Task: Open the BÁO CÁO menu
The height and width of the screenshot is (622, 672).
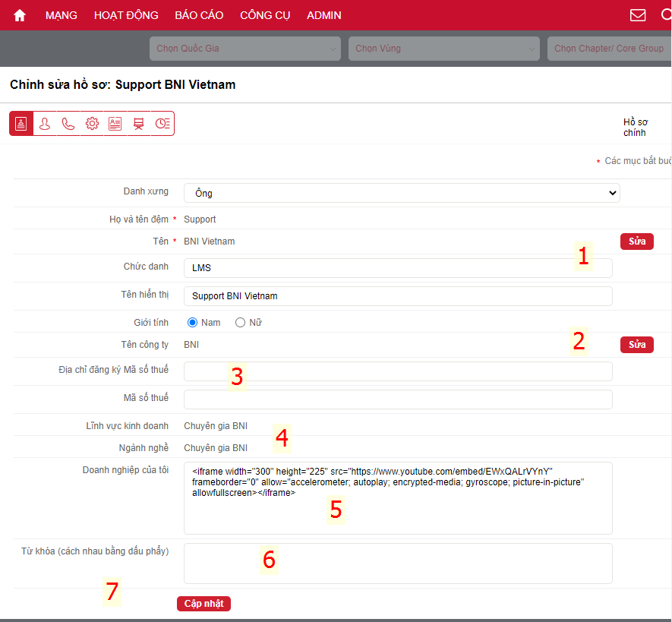Action: tap(199, 15)
